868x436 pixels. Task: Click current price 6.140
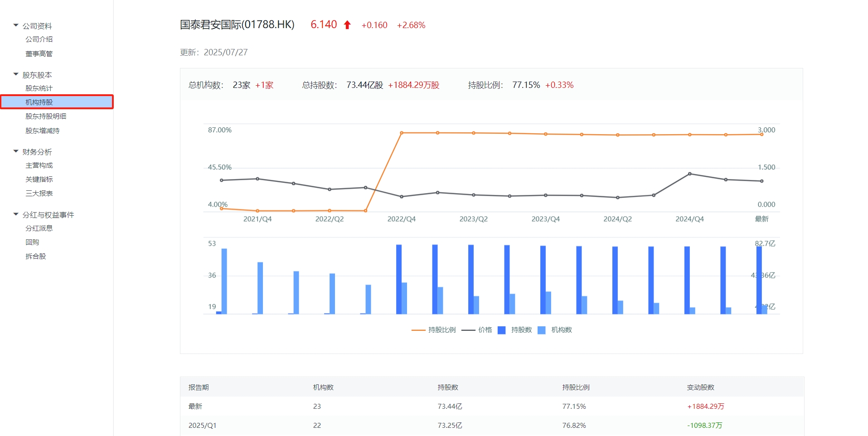tap(324, 24)
